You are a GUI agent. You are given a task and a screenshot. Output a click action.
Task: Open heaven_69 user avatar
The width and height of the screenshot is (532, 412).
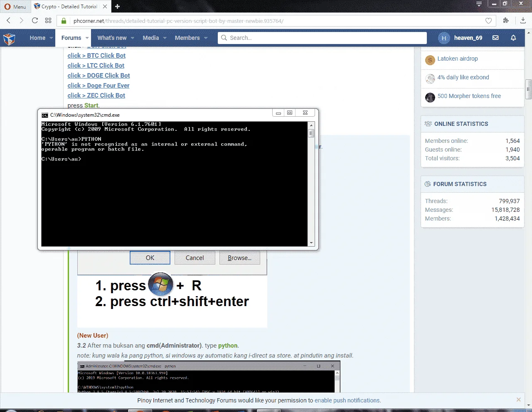pyautogui.click(x=444, y=38)
